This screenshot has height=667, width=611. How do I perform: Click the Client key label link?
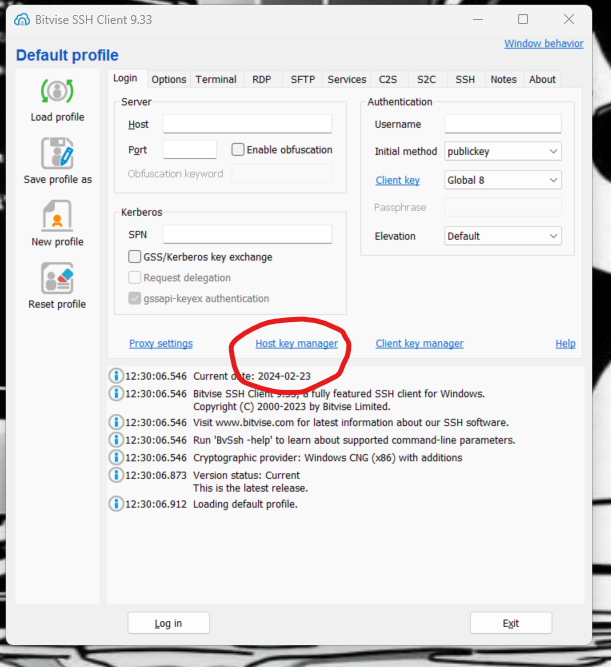(x=397, y=180)
